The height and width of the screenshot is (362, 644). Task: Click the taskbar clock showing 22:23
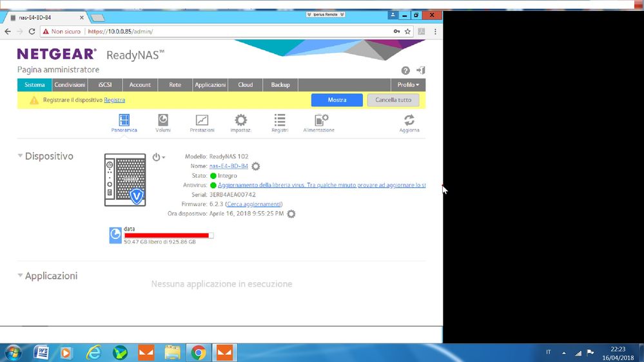[618, 354]
